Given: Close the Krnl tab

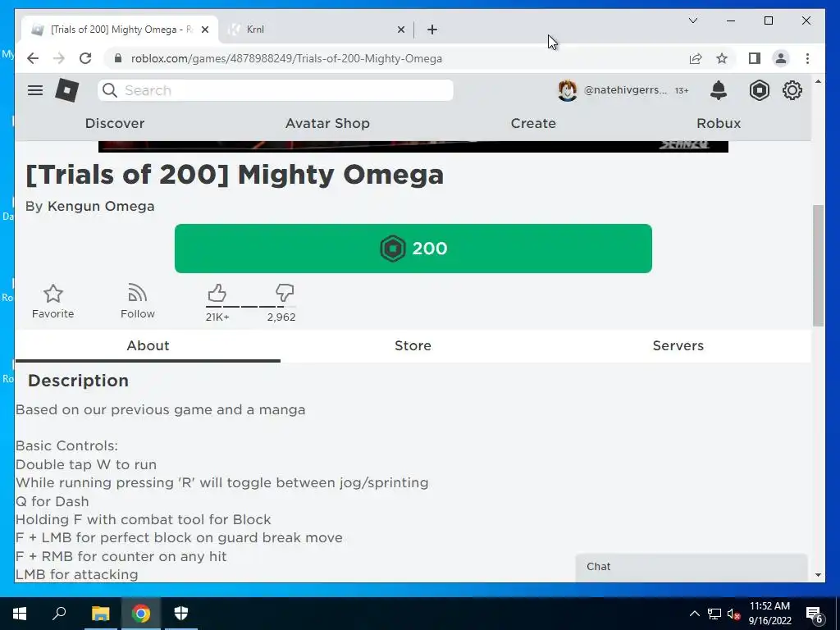Looking at the screenshot, I should pos(400,30).
